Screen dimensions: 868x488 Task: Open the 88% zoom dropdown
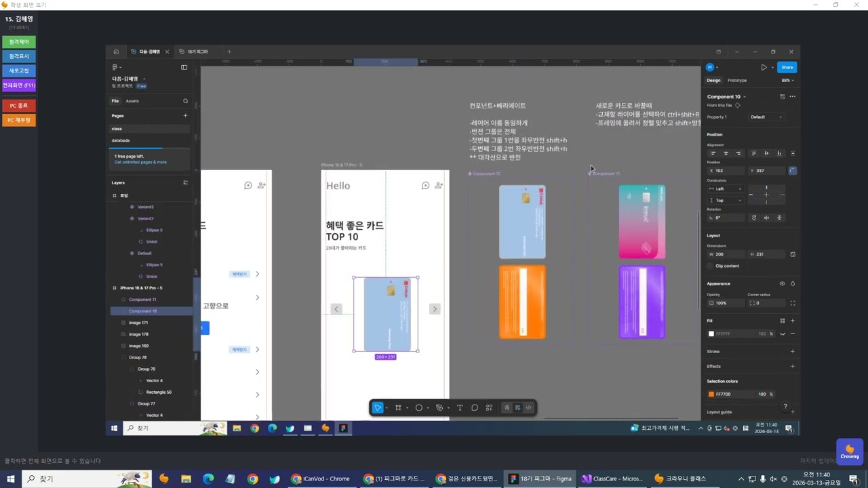click(787, 80)
